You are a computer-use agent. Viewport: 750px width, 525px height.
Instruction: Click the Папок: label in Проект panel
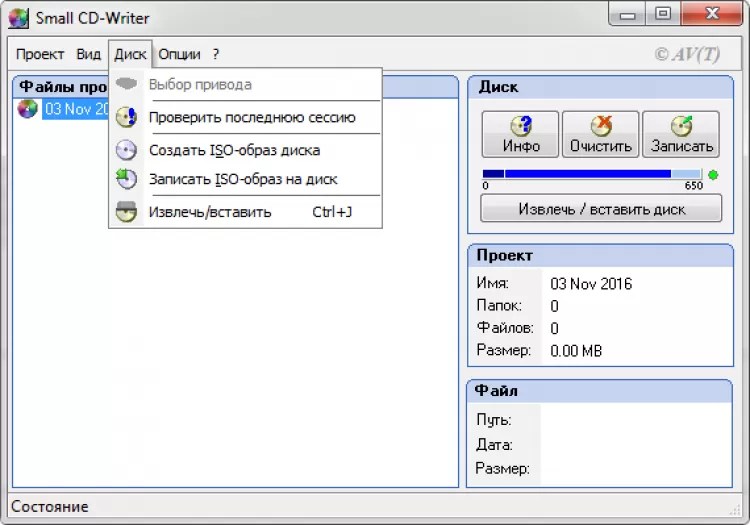(x=499, y=305)
